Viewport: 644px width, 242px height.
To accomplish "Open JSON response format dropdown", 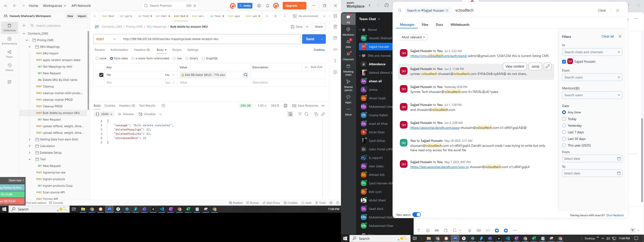I will 104,114.
